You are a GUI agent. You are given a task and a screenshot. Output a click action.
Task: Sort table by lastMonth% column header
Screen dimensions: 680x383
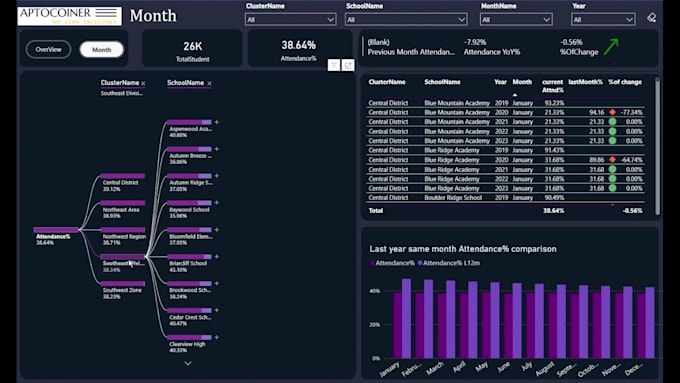pyautogui.click(x=585, y=82)
